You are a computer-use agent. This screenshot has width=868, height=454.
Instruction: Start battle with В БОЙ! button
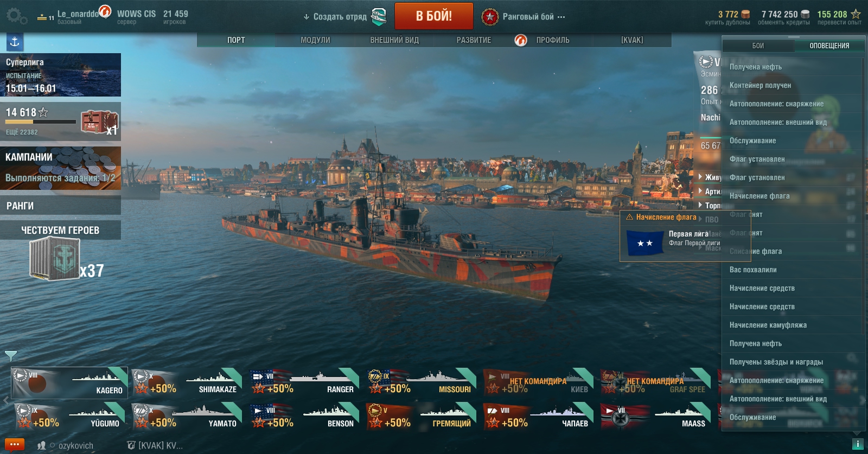[433, 16]
